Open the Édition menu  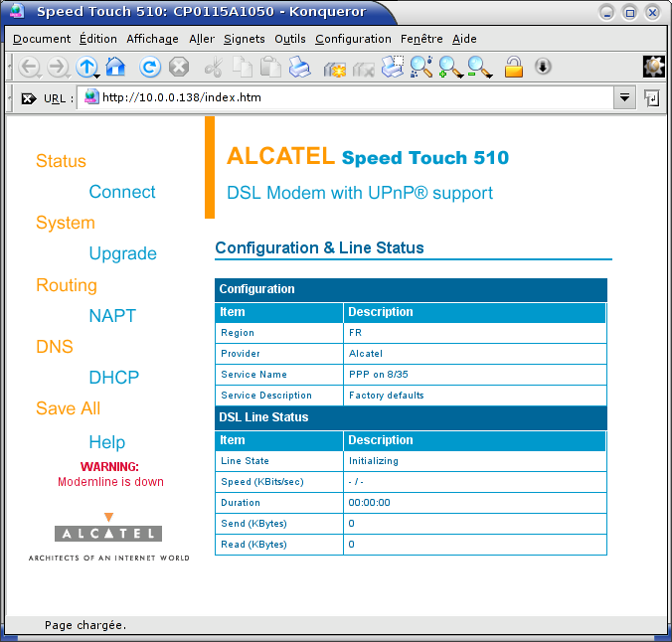click(x=98, y=39)
